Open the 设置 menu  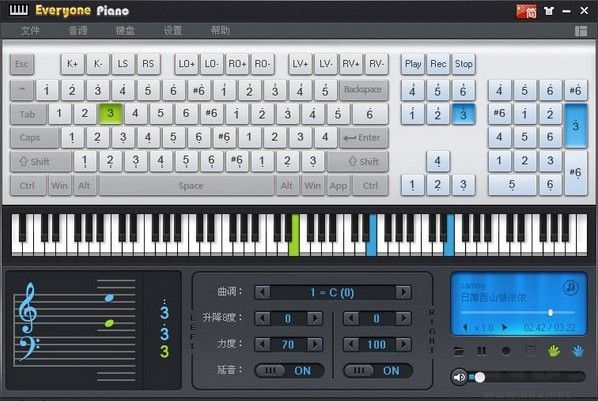pos(172,31)
